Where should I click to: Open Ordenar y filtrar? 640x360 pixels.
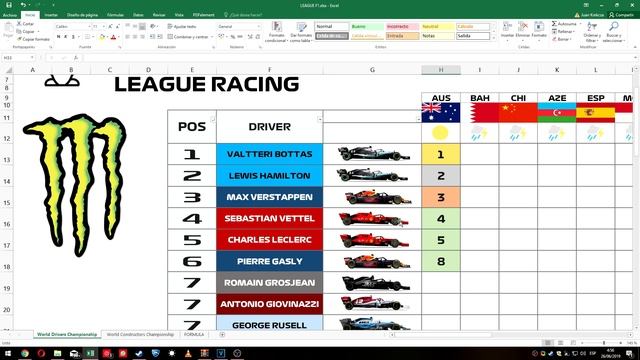tap(591, 32)
